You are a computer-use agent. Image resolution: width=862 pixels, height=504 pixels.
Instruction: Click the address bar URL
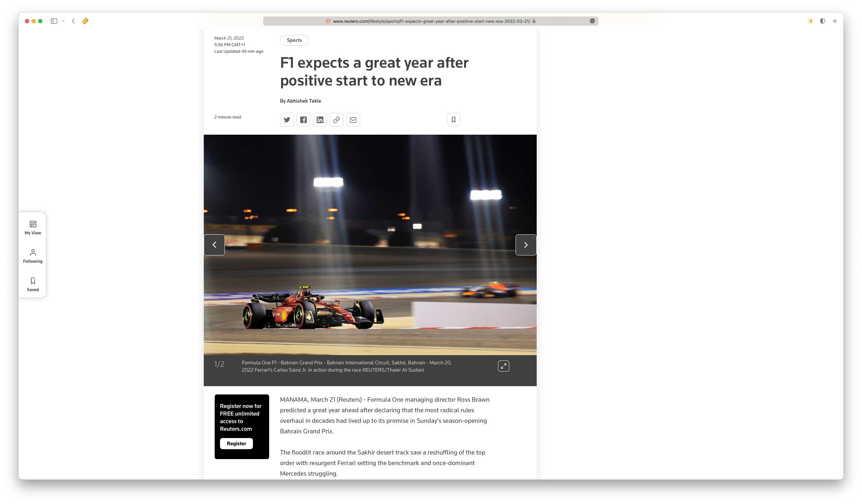pyautogui.click(x=431, y=21)
